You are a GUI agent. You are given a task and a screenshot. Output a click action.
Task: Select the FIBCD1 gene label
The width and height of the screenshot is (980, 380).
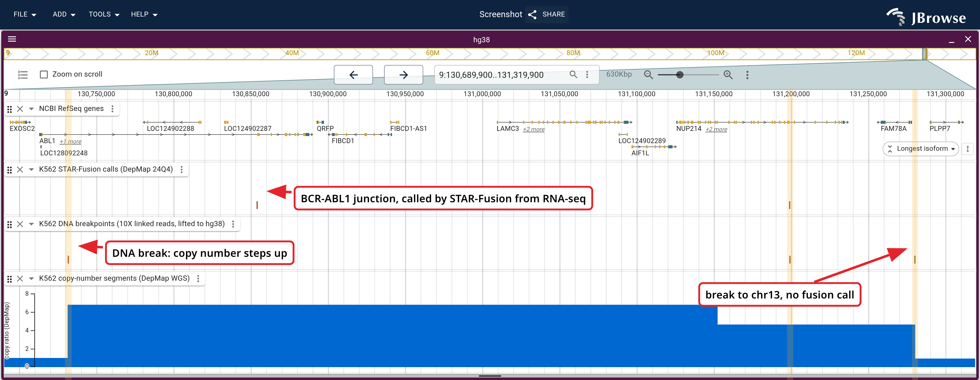(x=343, y=141)
